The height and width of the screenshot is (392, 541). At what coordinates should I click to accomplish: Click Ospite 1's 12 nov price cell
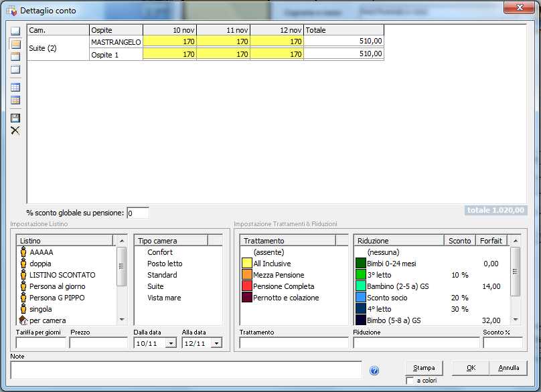coord(277,54)
